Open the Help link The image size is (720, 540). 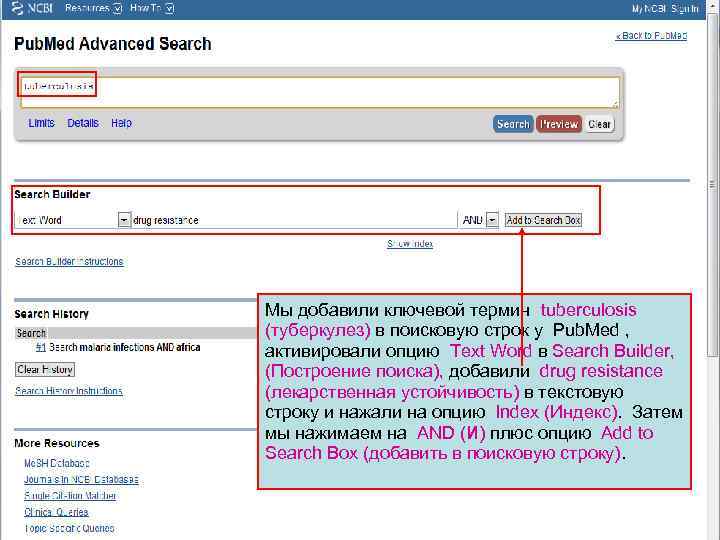click(121, 123)
